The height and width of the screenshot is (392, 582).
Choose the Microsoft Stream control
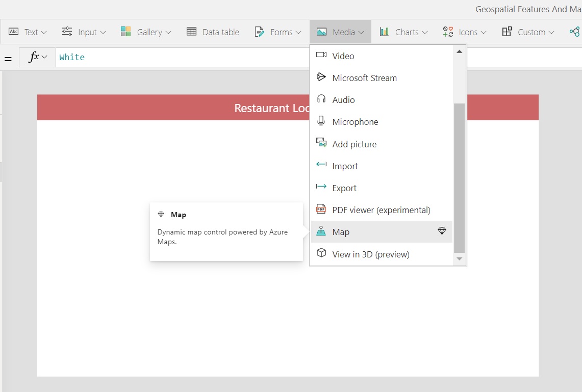(364, 78)
